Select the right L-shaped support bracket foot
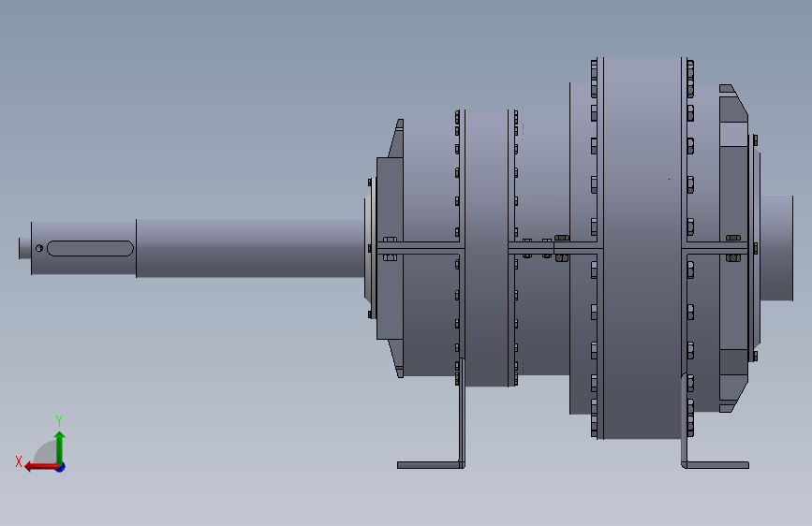Viewport: 812px width, 526px height. coord(716,465)
